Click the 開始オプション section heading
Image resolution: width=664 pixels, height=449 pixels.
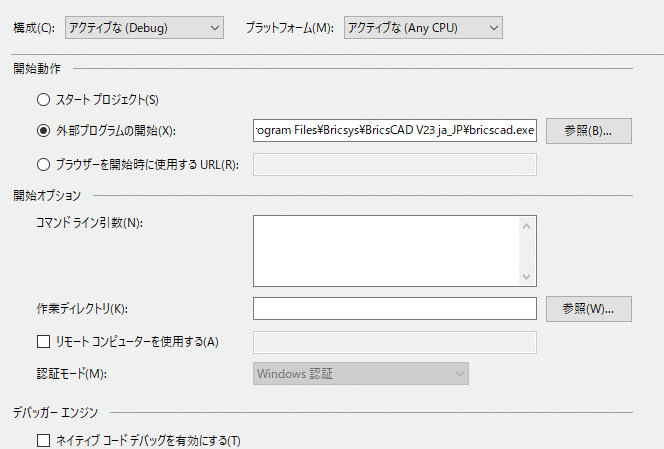pos(47,196)
